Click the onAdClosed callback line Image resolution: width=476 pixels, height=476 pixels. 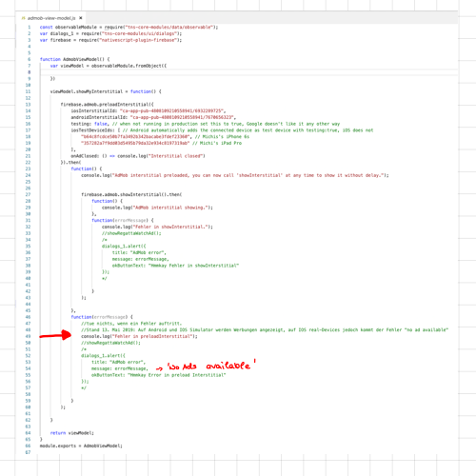click(138, 156)
